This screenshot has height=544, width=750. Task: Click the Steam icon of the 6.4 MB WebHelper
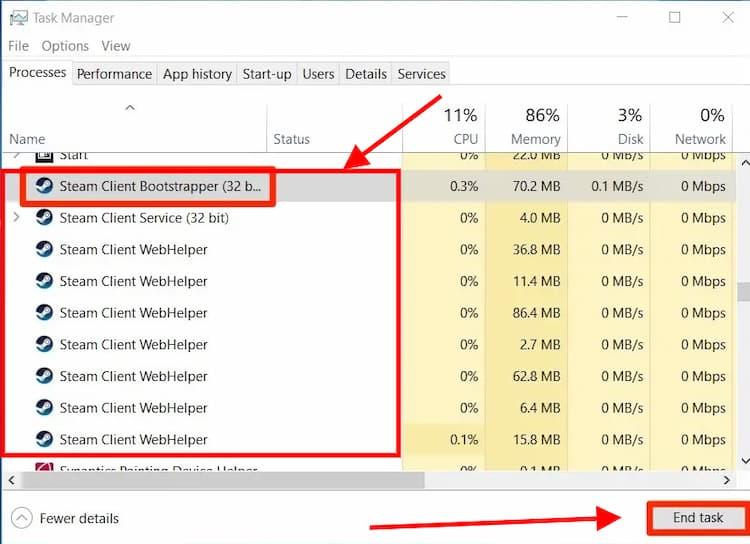click(44, 407)
